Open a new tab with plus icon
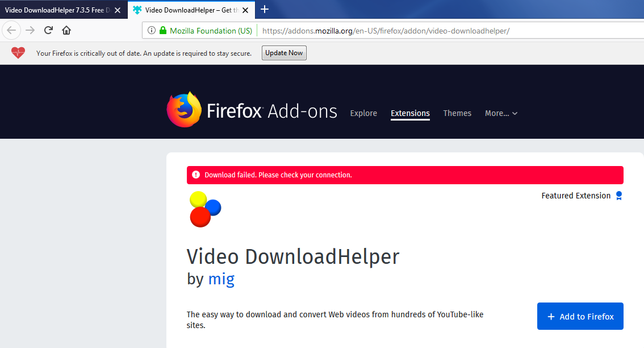 tap(265, 10)
